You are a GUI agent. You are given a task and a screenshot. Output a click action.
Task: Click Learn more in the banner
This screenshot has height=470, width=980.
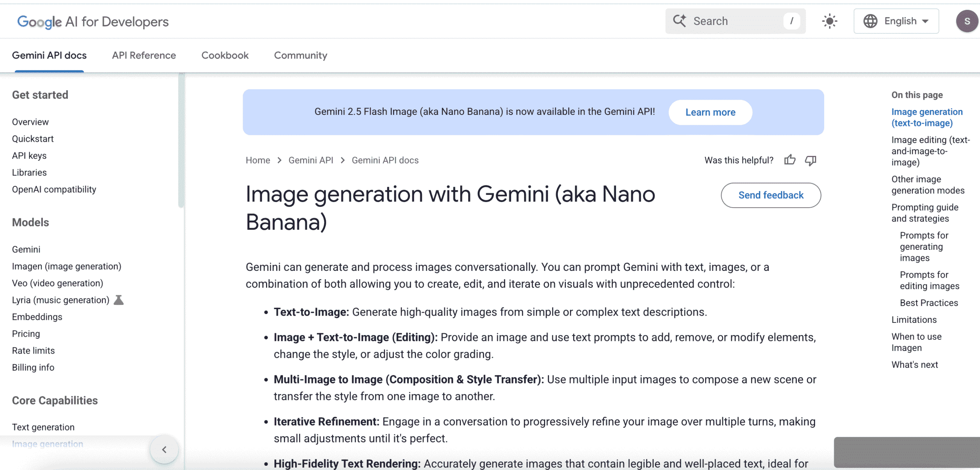click(710, 112)
